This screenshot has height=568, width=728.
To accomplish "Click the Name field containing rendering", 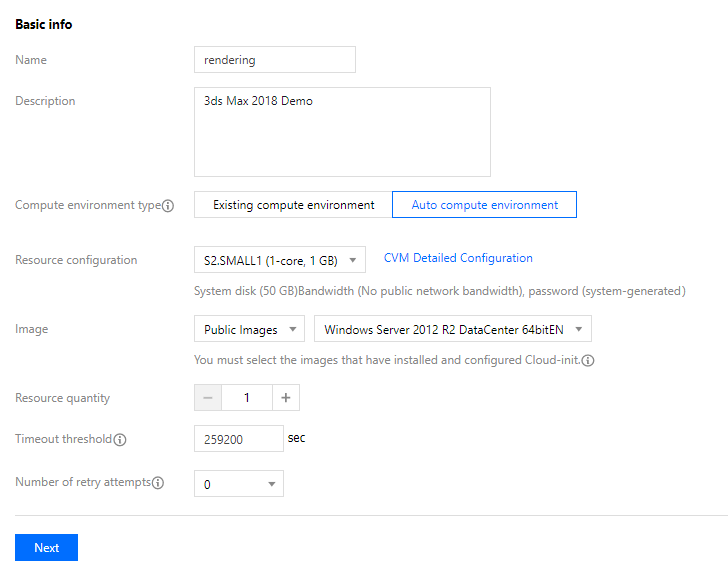I will coord(275,59).
